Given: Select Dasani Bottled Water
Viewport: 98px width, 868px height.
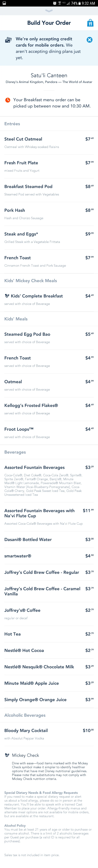Looking at the screenshot, I should (49, 540).
